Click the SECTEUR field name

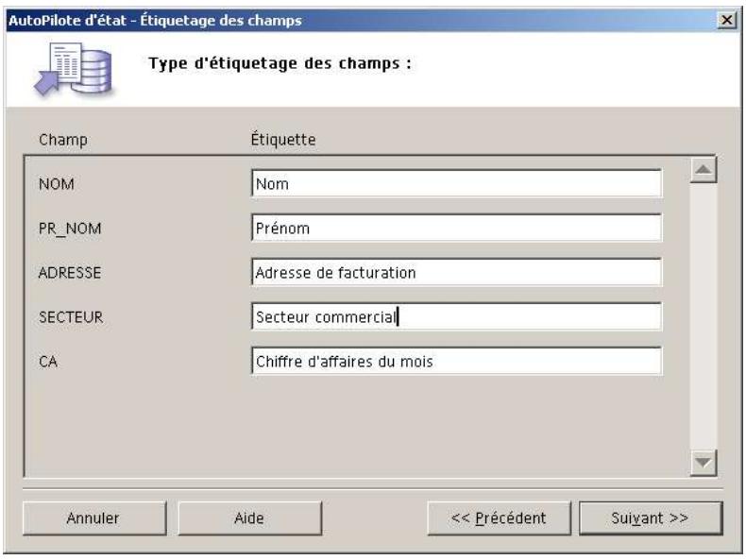pyautogui.click(x=71, y=317)
